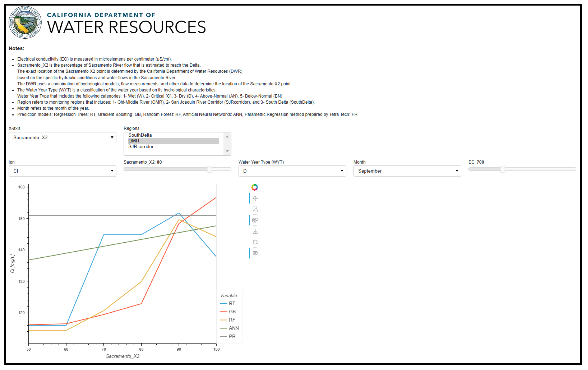Click the Save plot download icon
This screenshot has width=588, height=370.
click(x=255, y=231)
